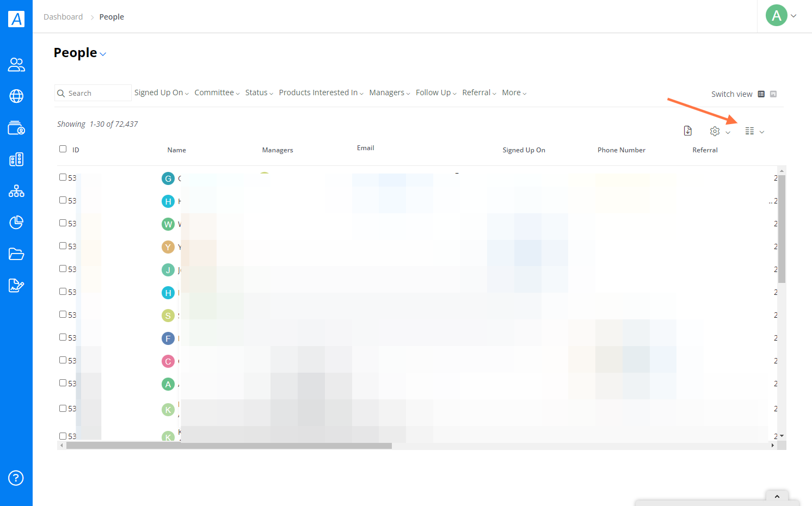Go to Dashboard via the breadcrumb
This screenshot has height=506, width=812.
click(63, 17)
